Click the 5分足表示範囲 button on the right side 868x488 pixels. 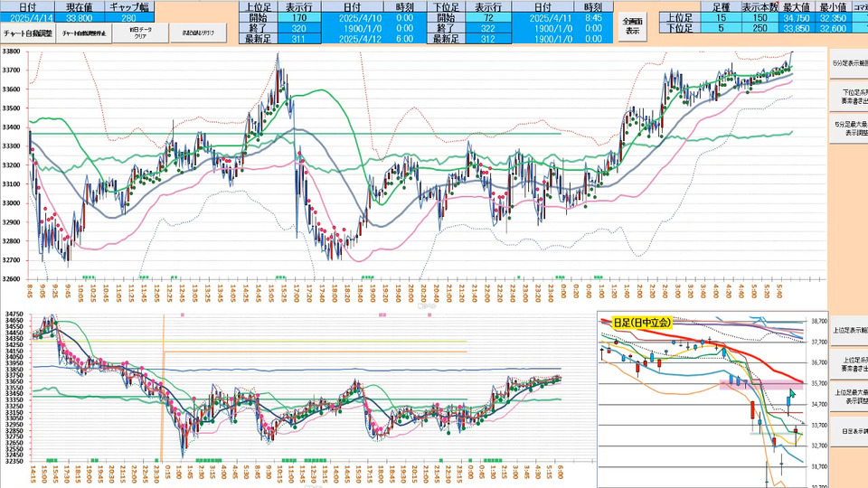(848, 63)
